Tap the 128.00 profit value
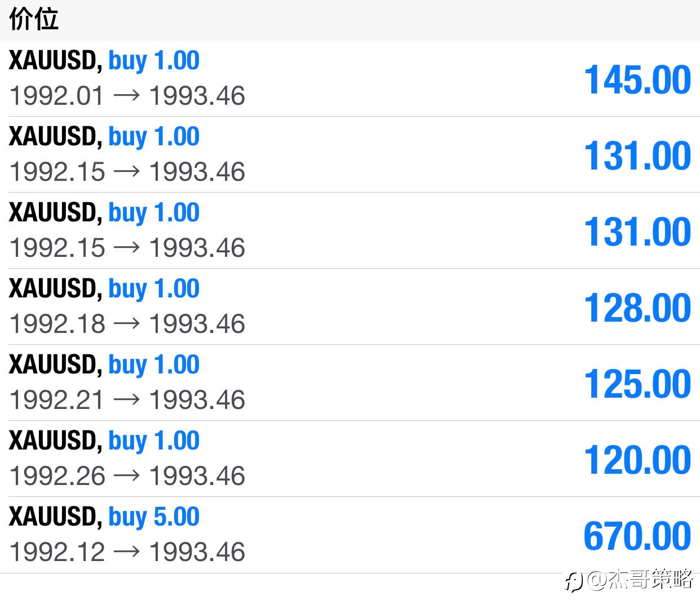The height and width of the screenshot is (614, 700). click(x=637, y=308)
